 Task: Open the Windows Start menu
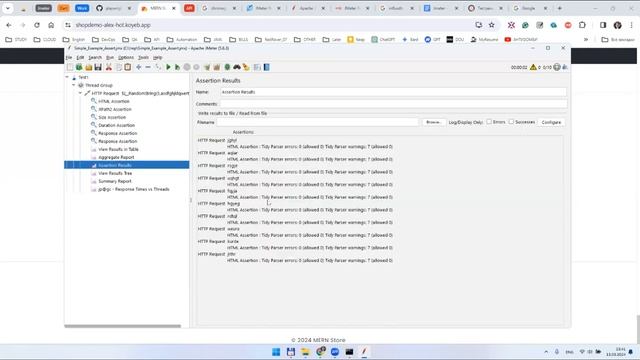(x=276, y=351)
